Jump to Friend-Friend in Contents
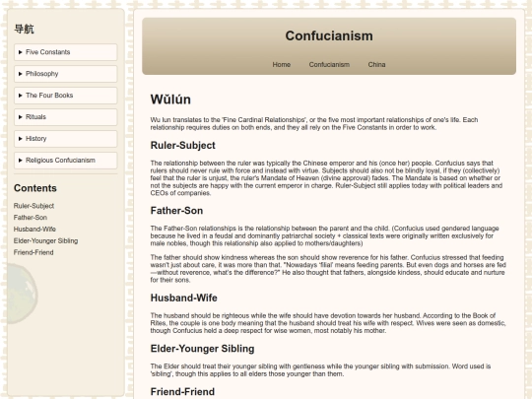 point(33,252)
